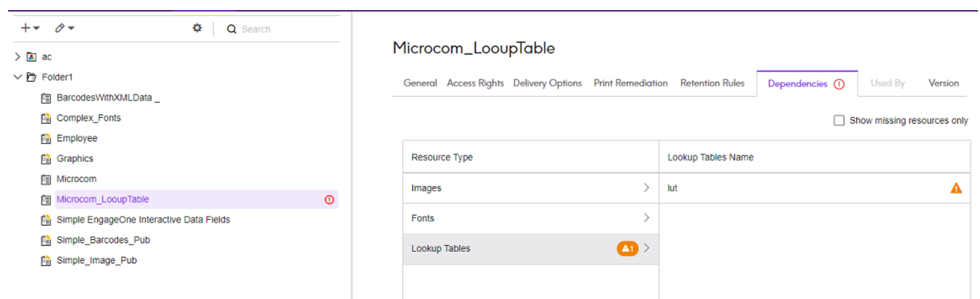
Task: Expand the Images resource type row
Action: pyautogui.click(x=531, y=189)
